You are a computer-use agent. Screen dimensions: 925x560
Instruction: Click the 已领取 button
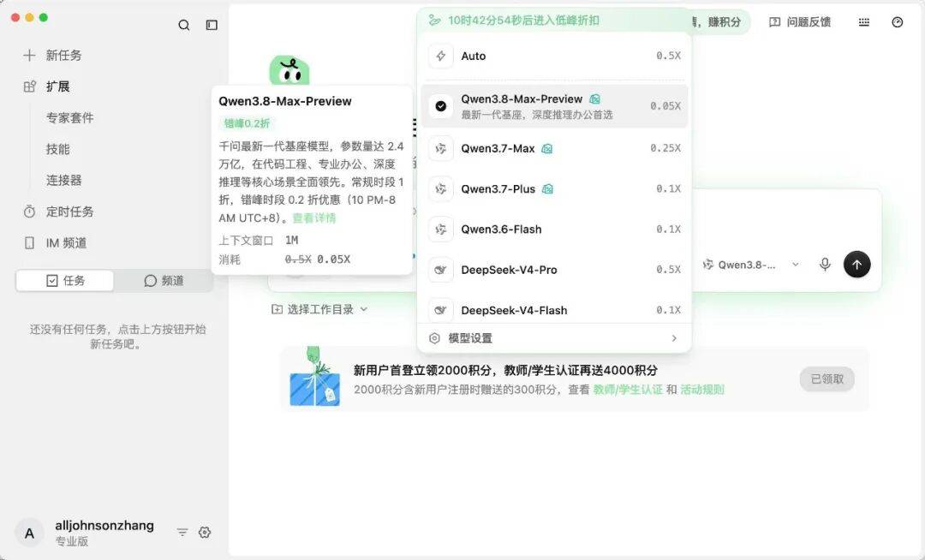pyautogui.click(x=827, y=379)
